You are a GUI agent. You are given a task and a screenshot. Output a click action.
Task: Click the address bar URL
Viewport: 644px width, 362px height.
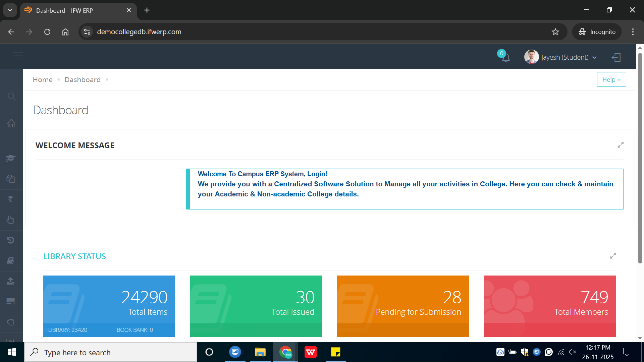tap(139, 32)
